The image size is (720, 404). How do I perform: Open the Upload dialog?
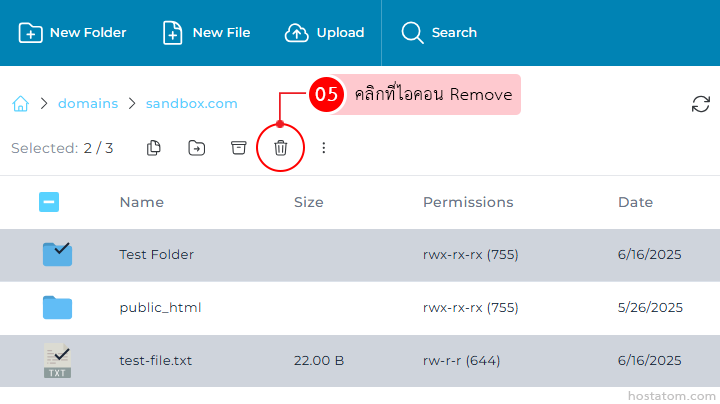pos(325,33)
